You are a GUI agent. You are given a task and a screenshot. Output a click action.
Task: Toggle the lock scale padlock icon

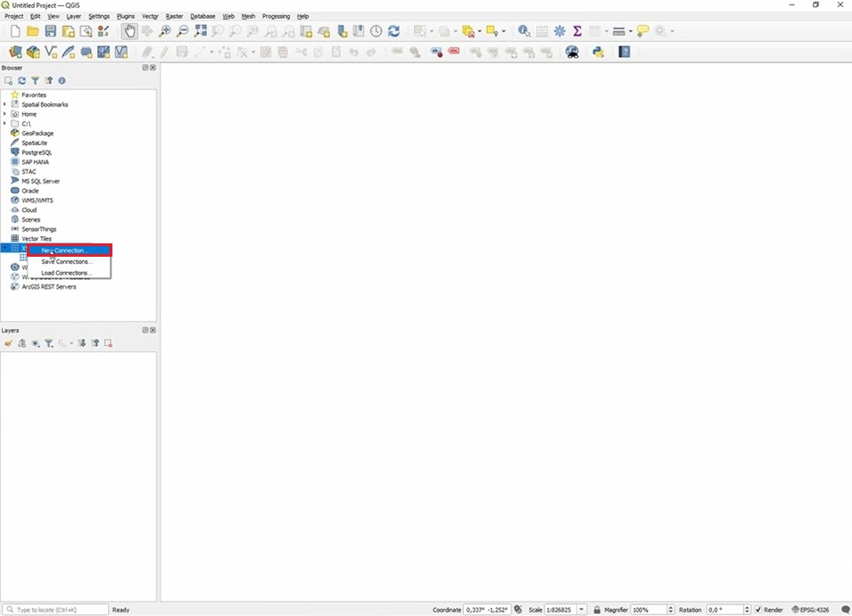click(597, 610)
